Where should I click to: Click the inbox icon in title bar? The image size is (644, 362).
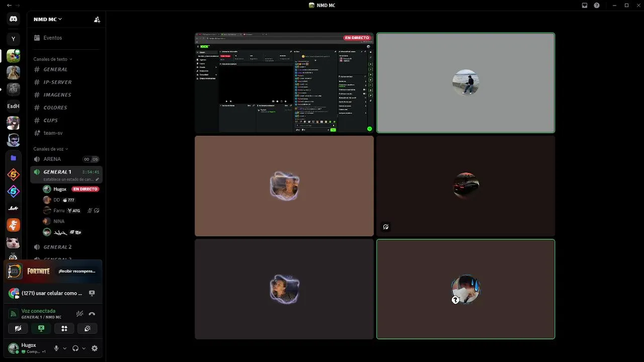[585, 6]
